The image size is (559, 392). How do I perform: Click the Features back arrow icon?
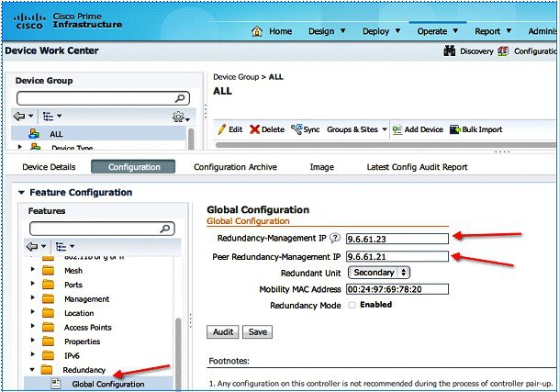32,246
